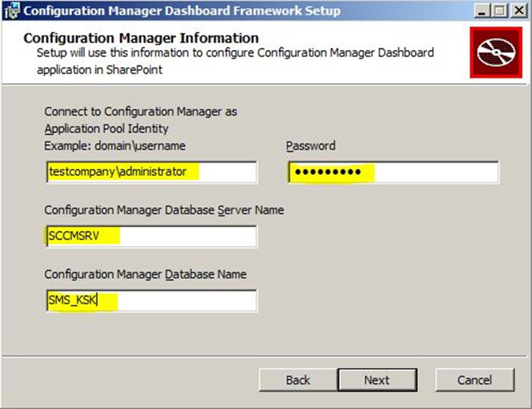Click the 'Example: domain\username' label

pos(115,146)
